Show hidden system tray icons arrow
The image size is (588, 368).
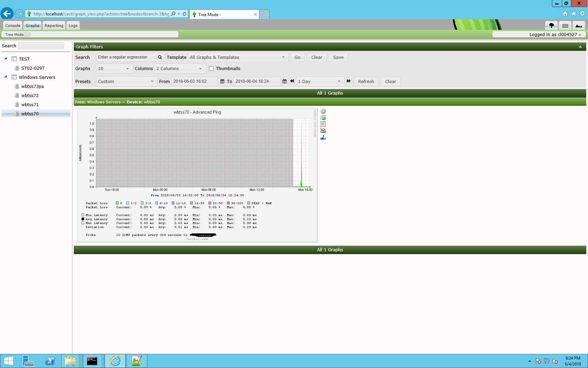[530, 361]
